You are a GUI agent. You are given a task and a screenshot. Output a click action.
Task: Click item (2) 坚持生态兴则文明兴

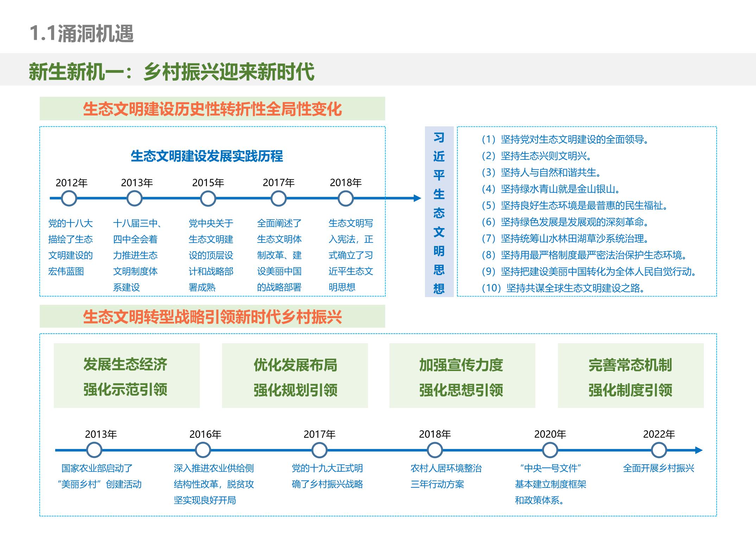tap(536, 156)
